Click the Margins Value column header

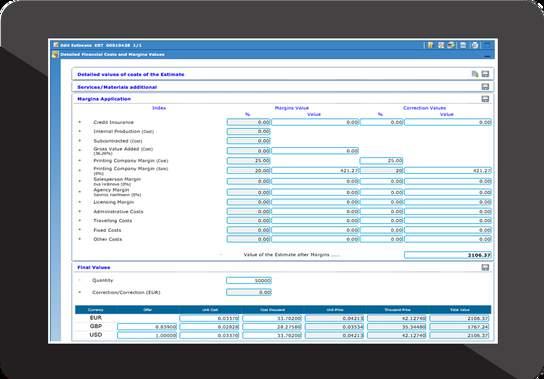coord(292,108)
